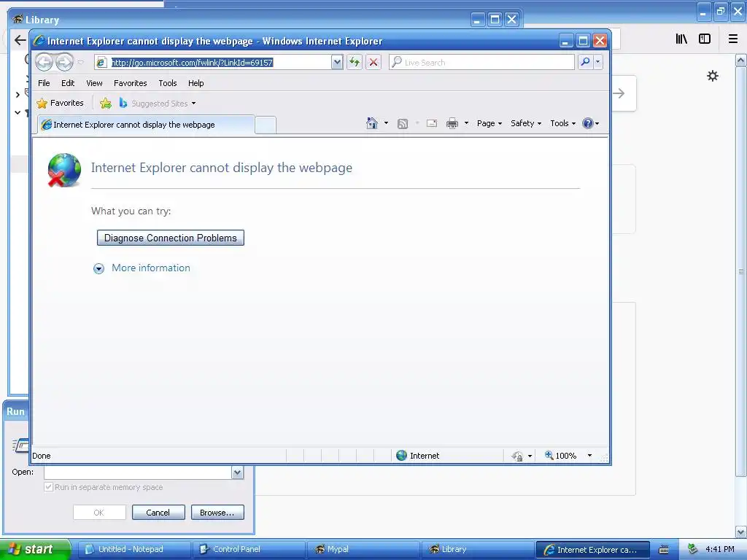747x560 pixels.
Task: Click the Protected Mode security icon in status bar
Action: click(x=517, y=456)
